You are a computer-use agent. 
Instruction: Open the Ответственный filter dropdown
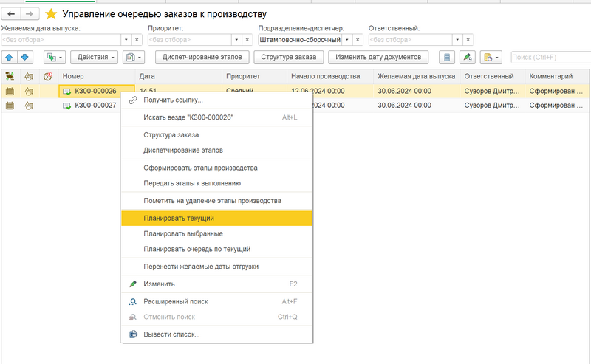[x=457, y=40]
